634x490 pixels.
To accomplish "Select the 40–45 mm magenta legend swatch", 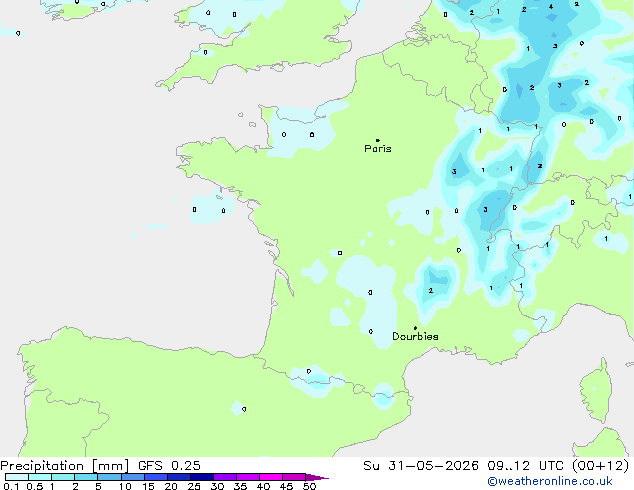I will 271,477.
